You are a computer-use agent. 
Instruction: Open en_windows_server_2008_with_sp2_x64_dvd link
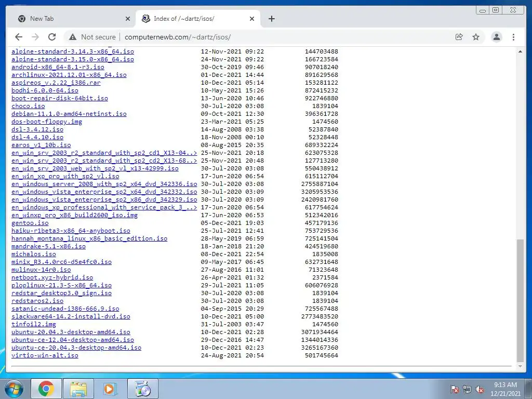click(104, 184)
